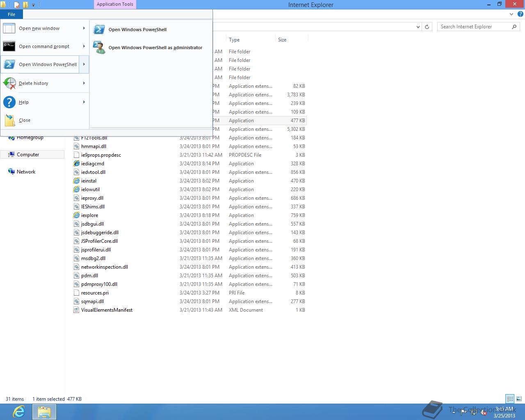Select Network in the navigation pane

point(26,172)
